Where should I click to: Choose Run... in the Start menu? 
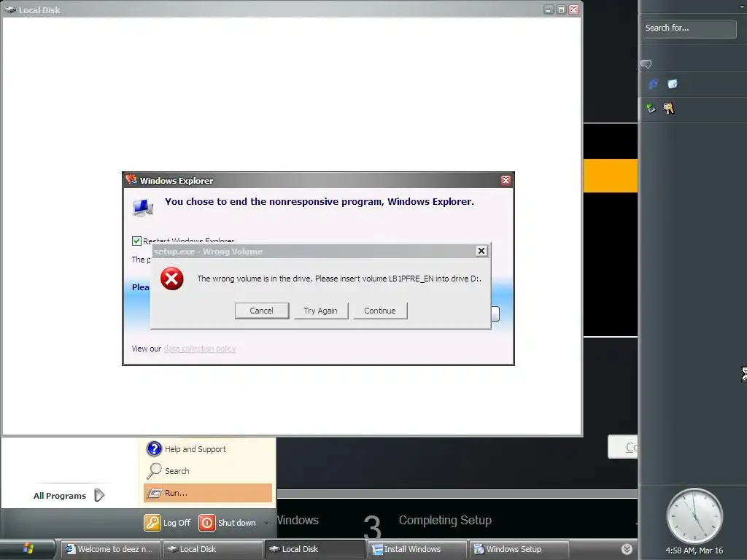coord(207,493)
